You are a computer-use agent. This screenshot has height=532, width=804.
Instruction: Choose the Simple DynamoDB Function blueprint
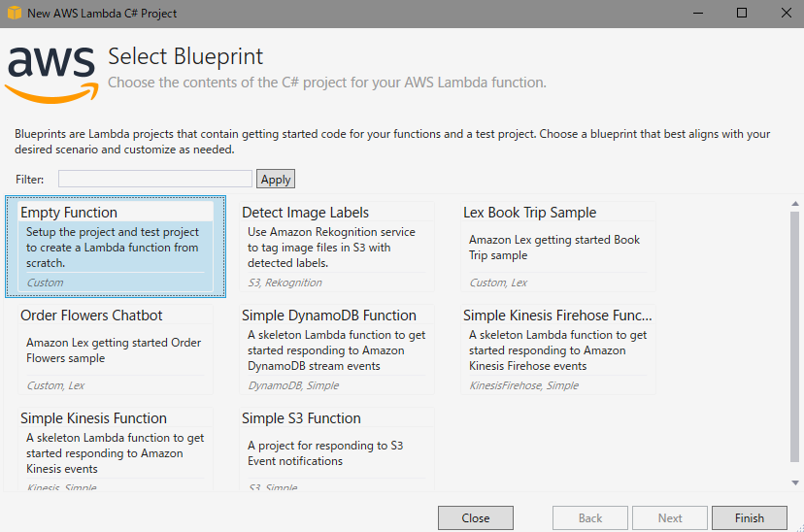(337, 349)
